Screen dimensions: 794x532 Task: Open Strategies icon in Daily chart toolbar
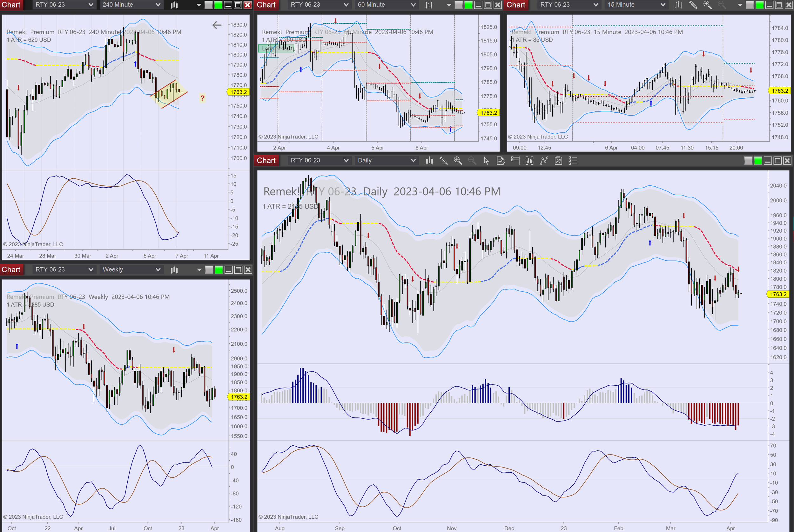[558, 161]
